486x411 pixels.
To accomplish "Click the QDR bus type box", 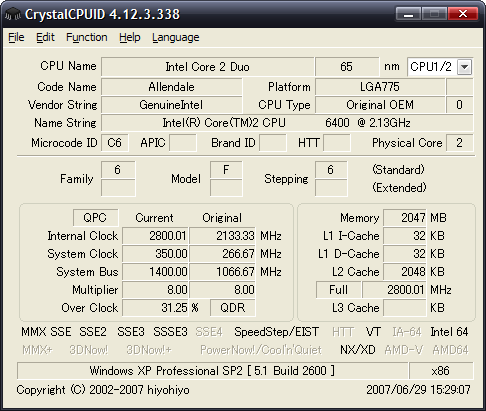I will pos(233,308).
